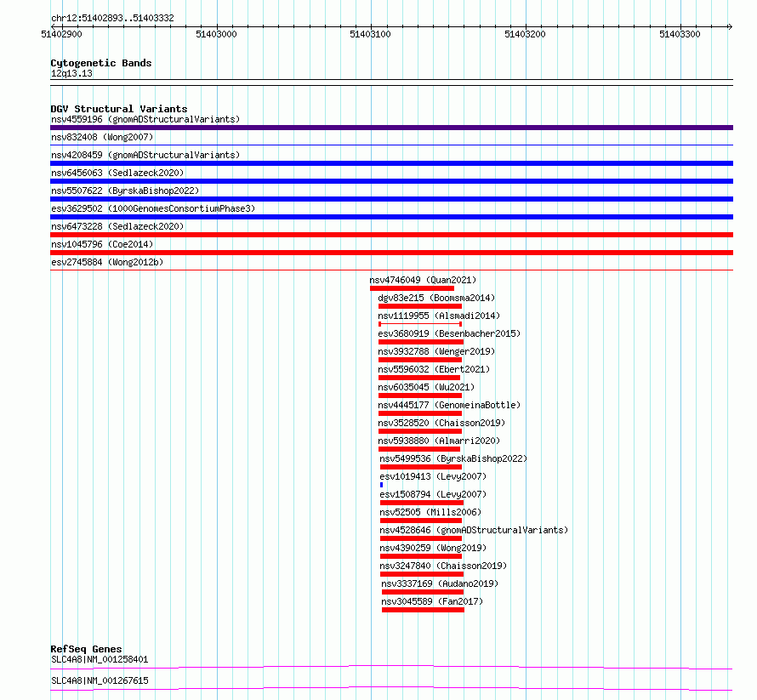Viewport: 757px width, 700px height.
Task: Click the red bar under nsv4746049 (Quan2021)
Action: [413, 288]
